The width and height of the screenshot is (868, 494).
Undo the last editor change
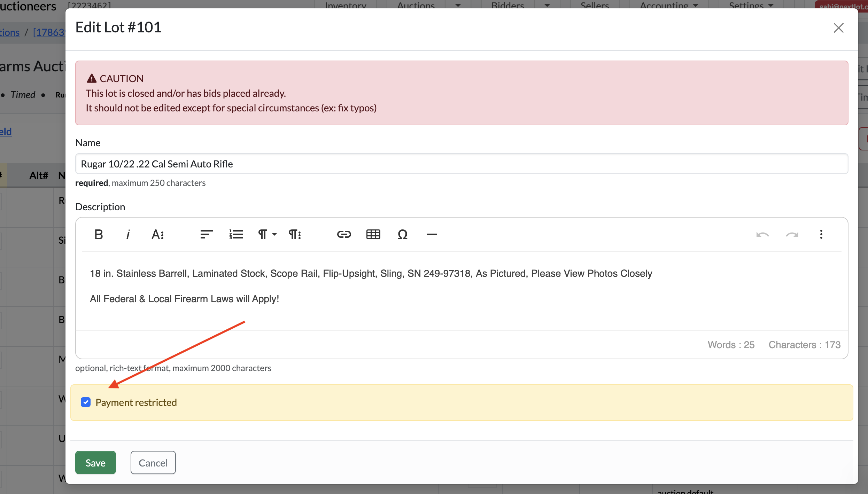click(762, 234)
